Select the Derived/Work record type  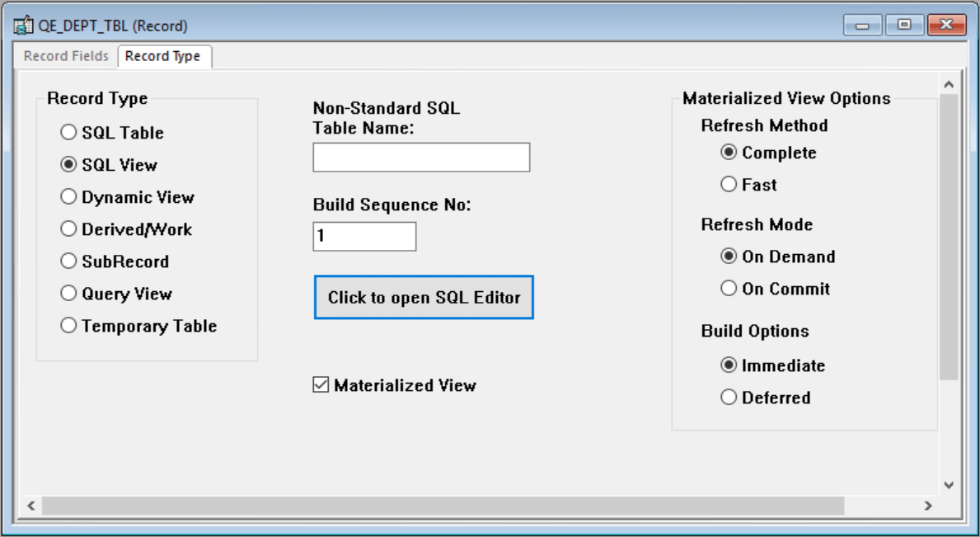[69, 228]
